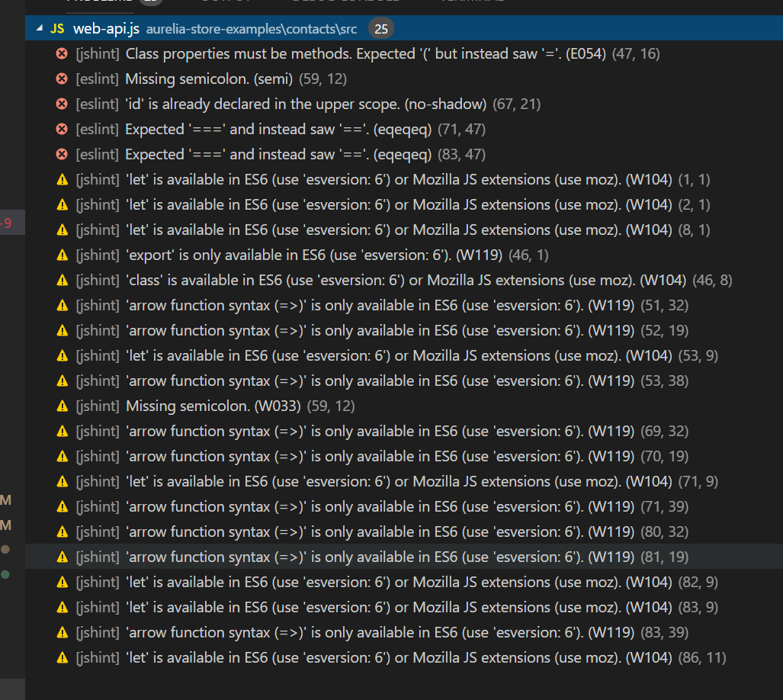This screenshot has width=783, height=700.
Task: Click the warning triangle on the first 'let' W104 warning
Action: click(x=62, y=179)
